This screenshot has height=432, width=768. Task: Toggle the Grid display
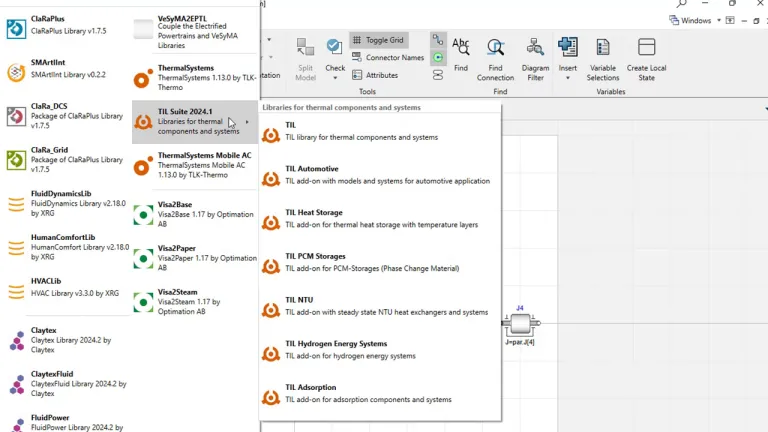tap(379, 40)
